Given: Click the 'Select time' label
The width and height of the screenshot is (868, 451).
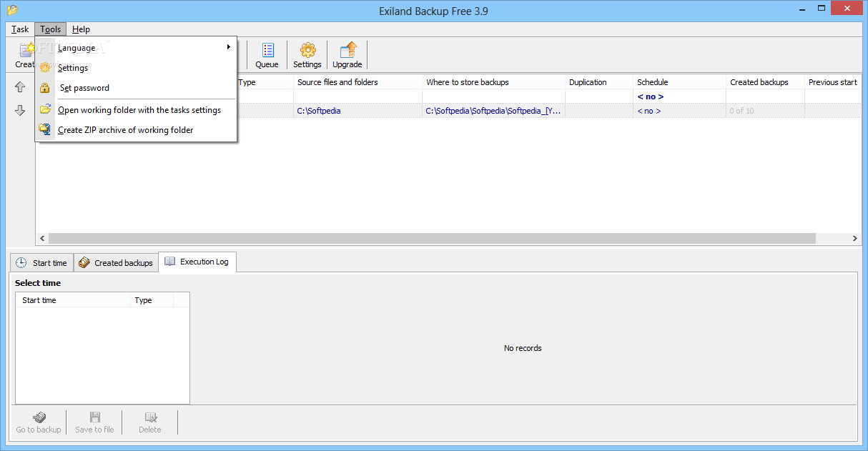Looking at the screenshot, I should pos(38,283).
